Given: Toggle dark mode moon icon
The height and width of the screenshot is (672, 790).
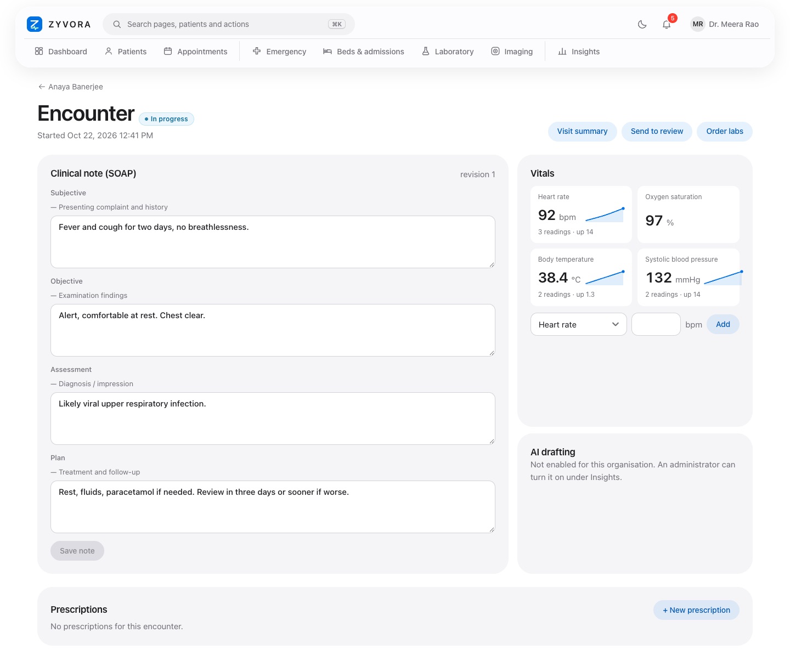Looking at the screenshot, I should click(x=642, y=24).
